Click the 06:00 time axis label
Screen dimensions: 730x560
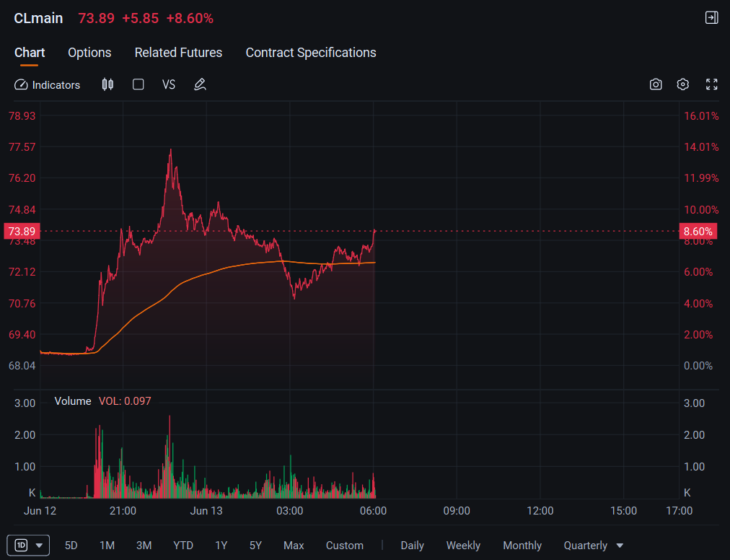tap(373, 511)
